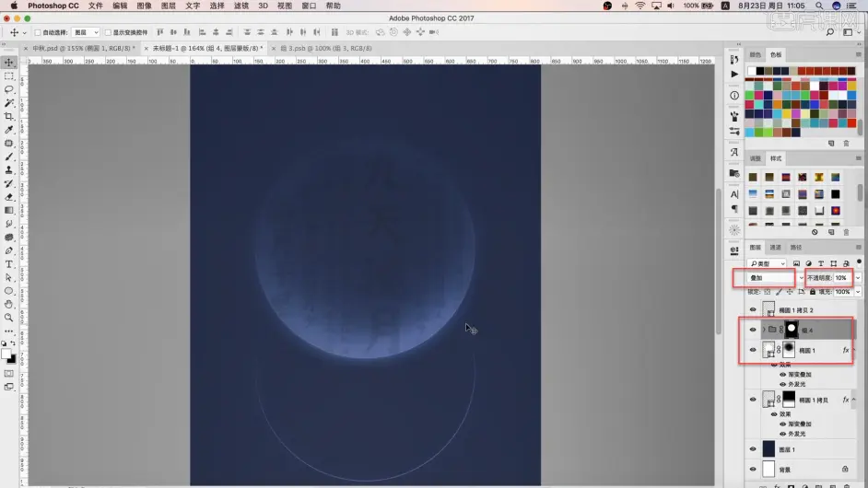Select the Pen tool
Viewport: 868px width, 488px height.
coord(9,250)
